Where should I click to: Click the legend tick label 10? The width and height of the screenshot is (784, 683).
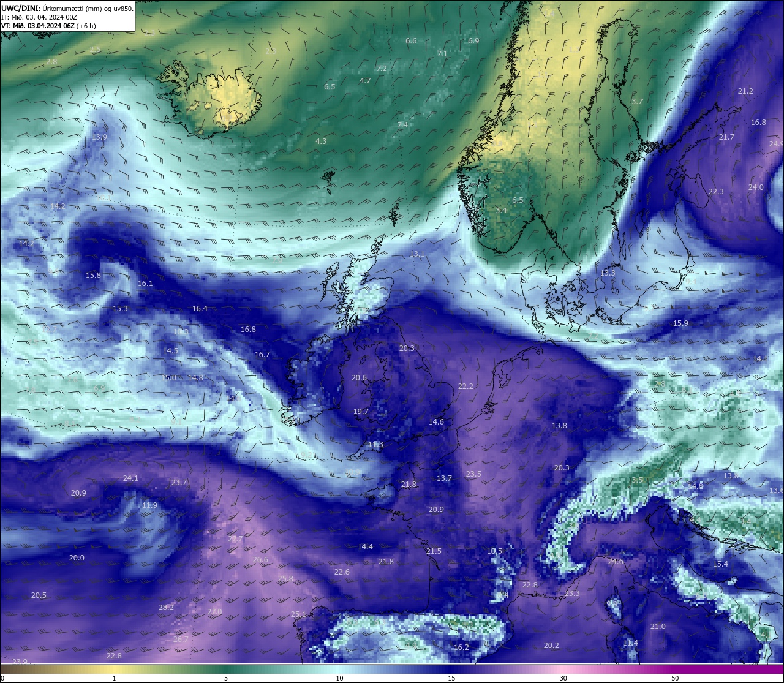[339, 678]
